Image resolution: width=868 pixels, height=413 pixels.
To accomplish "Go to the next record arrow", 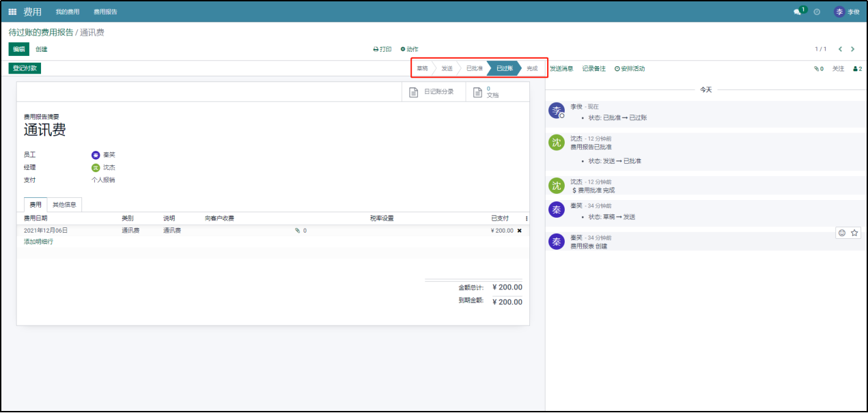I will point(853,49).
